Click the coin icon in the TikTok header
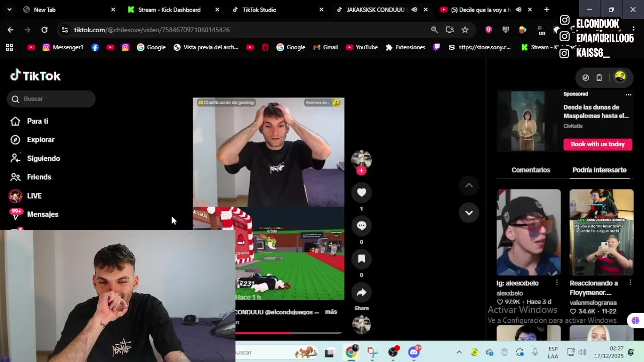 click(x=586, y=77)
